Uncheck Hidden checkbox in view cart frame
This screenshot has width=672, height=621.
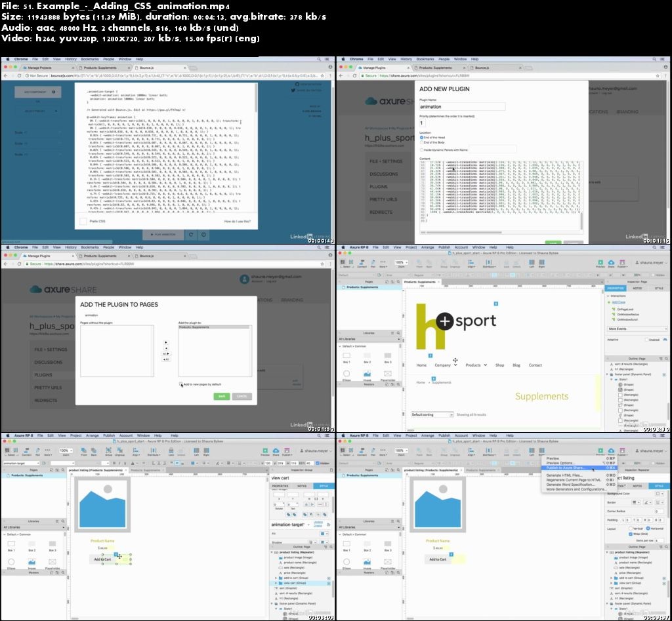pyautogui.click(x=318, y=463)
